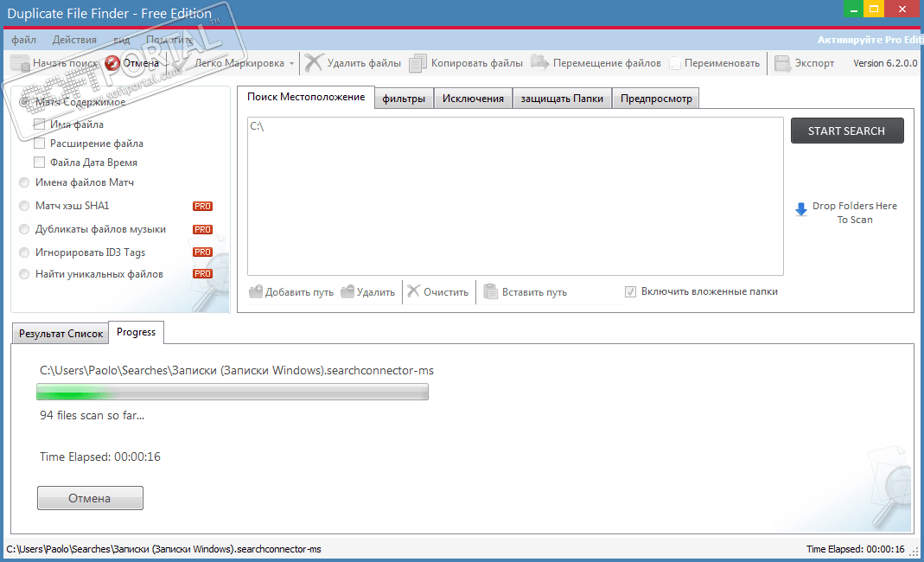
Task: Select the Progress tab
Action: point(136,332)
